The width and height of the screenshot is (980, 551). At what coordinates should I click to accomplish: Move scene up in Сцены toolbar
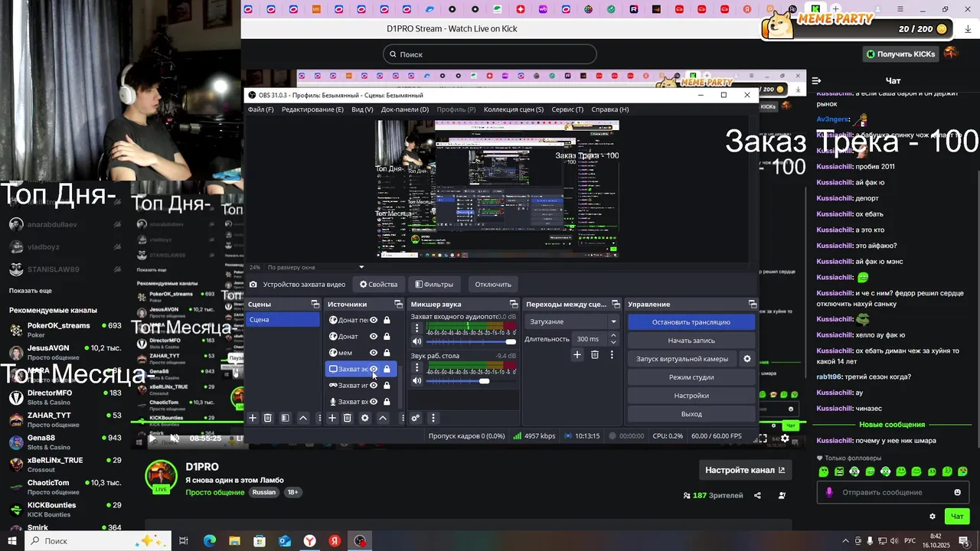(303, 418)
